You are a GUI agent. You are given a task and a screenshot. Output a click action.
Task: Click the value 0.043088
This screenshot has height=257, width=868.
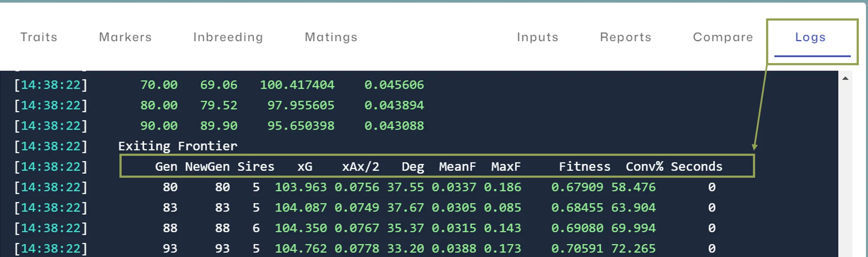(x=394, y=126)
